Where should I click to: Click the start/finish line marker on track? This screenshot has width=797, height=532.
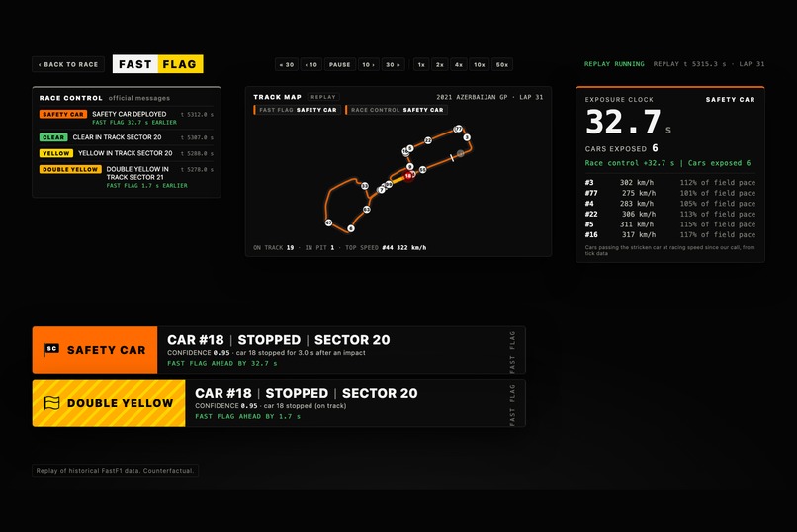pos(452,158)
